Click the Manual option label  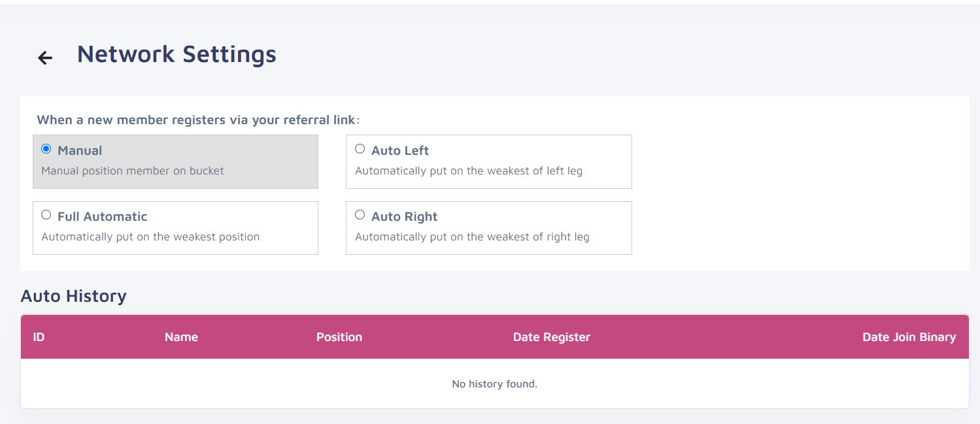pos(80,150)
